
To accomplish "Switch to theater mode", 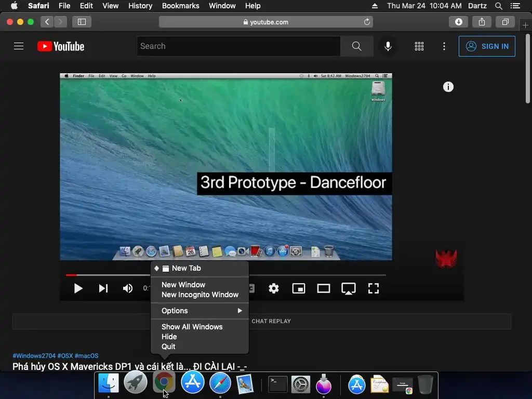I will (x=323, y=288).
